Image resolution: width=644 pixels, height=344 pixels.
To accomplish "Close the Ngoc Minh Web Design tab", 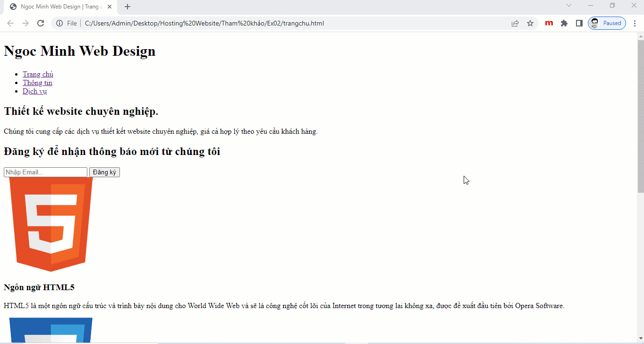I will click(110, 7).
